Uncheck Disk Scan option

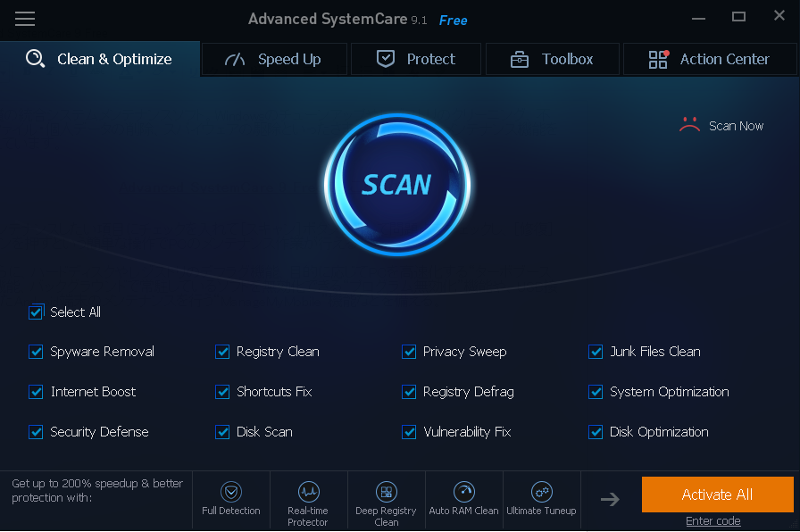222,432
